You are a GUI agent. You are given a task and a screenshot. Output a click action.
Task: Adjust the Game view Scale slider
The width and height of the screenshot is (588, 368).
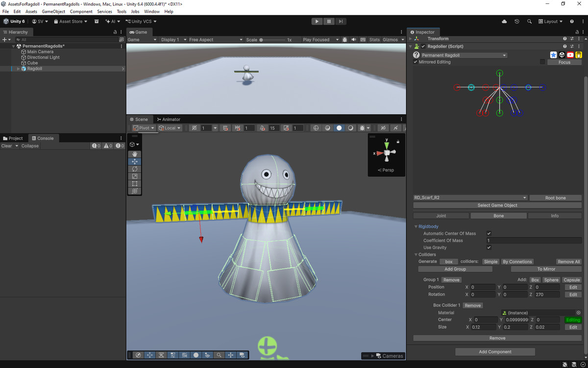click(273, 40)
